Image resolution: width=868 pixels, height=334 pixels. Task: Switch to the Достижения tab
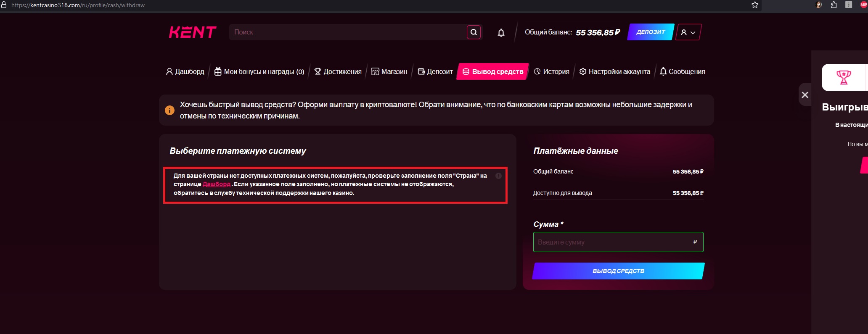(x=338, y=71)
